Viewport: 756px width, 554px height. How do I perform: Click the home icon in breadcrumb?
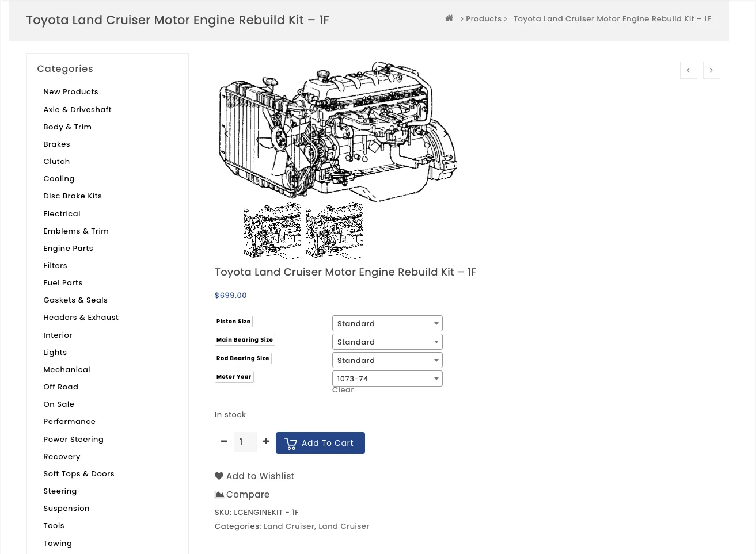(x=449, y=18)
